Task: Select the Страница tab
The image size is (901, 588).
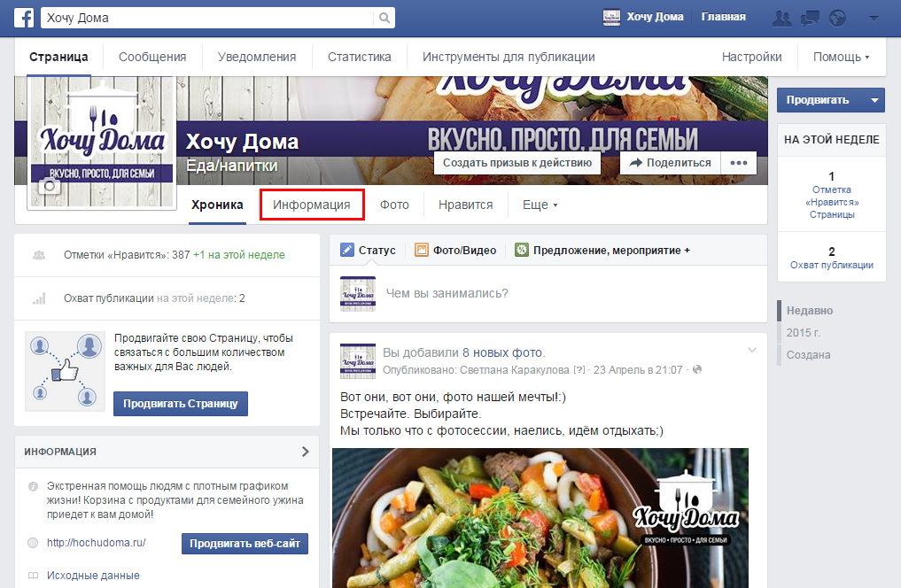Action: (58, 57)
